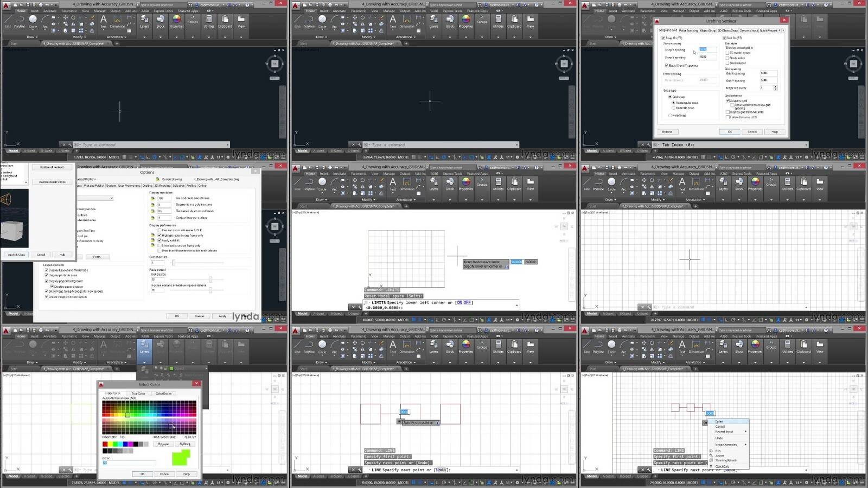Uncheck Apply solid fill in Options dialog
The image size is (868, 488).
(x=159, y=240)
